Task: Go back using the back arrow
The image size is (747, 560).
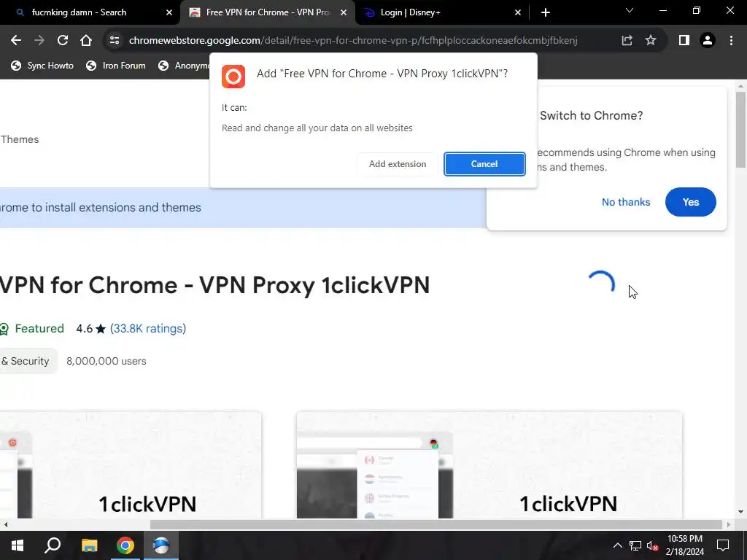Action: pyautogui.click(x=16, y=41)
